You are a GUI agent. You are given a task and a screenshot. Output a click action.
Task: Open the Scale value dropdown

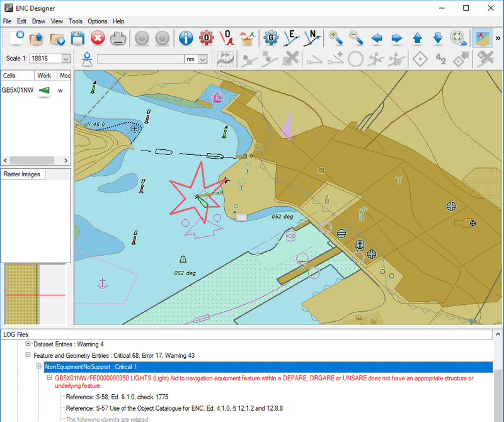coord(66,59)
